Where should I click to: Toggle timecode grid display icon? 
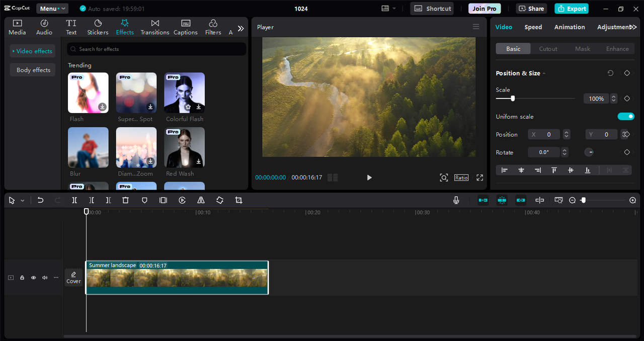pos(333,178)
